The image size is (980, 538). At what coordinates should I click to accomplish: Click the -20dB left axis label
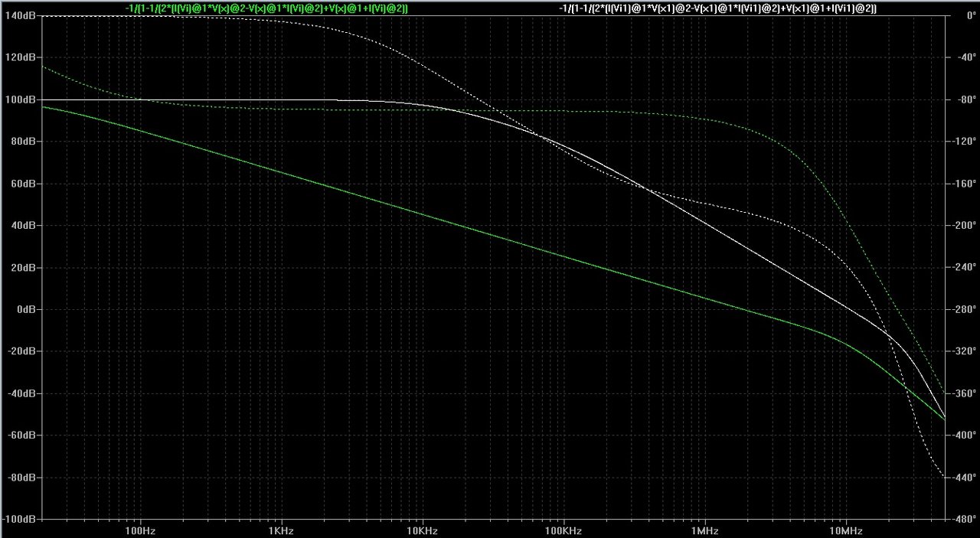(21, 352)
